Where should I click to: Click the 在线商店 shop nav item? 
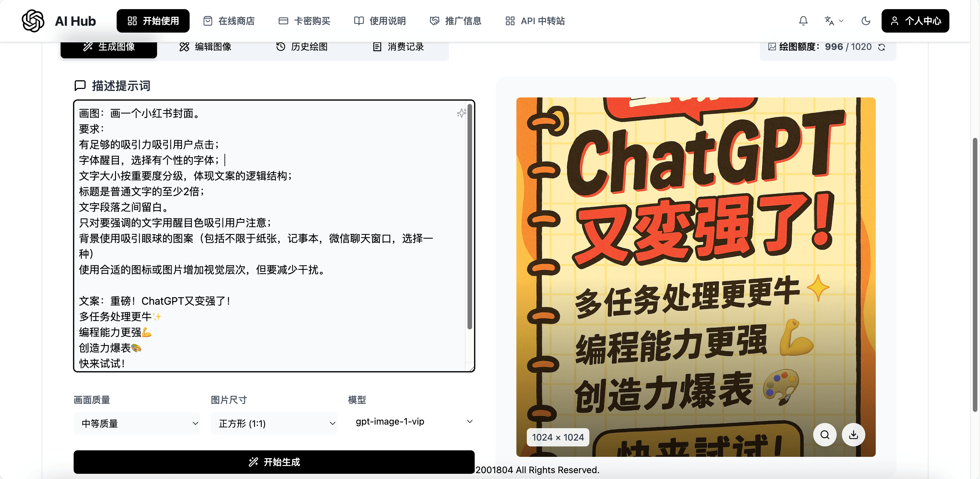coord(229,21)
